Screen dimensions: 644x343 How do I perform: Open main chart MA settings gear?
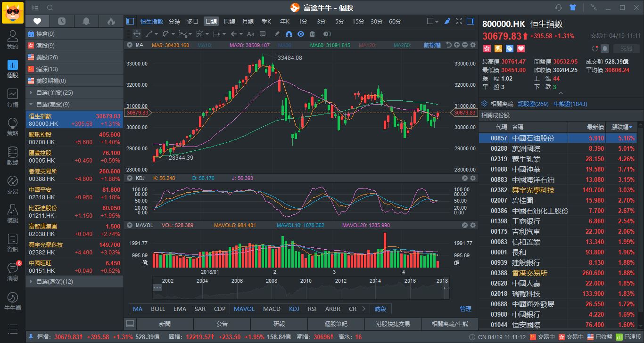(473, 45)
